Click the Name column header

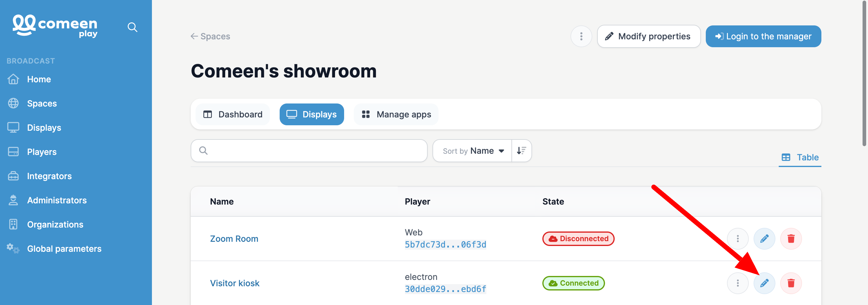(222, 202)
